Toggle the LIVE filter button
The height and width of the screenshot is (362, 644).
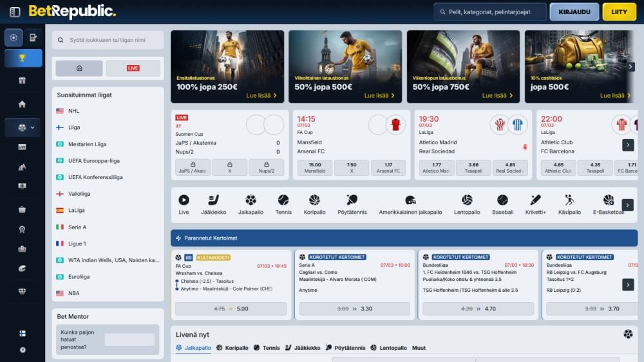[x=133, y=68]
